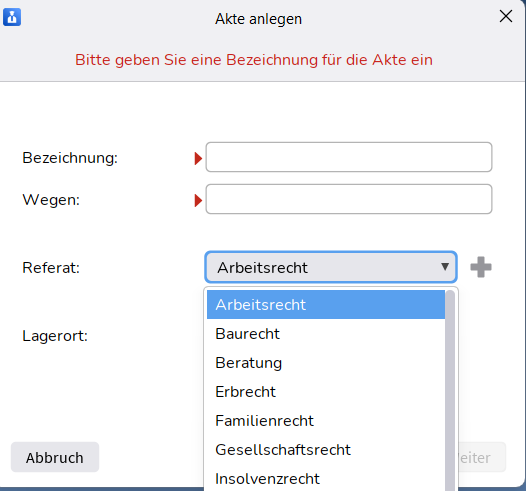
Task: Add a new Referat with plus icon
Action: coord(481,267)
